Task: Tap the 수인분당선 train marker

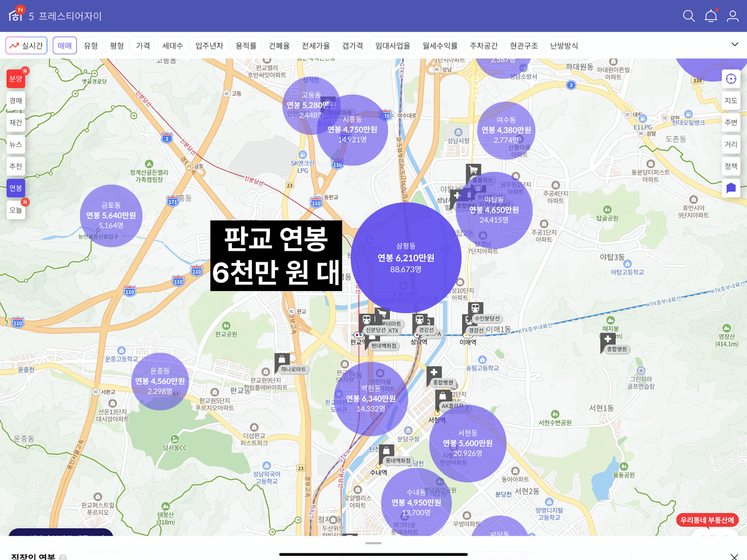Action: coord(476,309)
